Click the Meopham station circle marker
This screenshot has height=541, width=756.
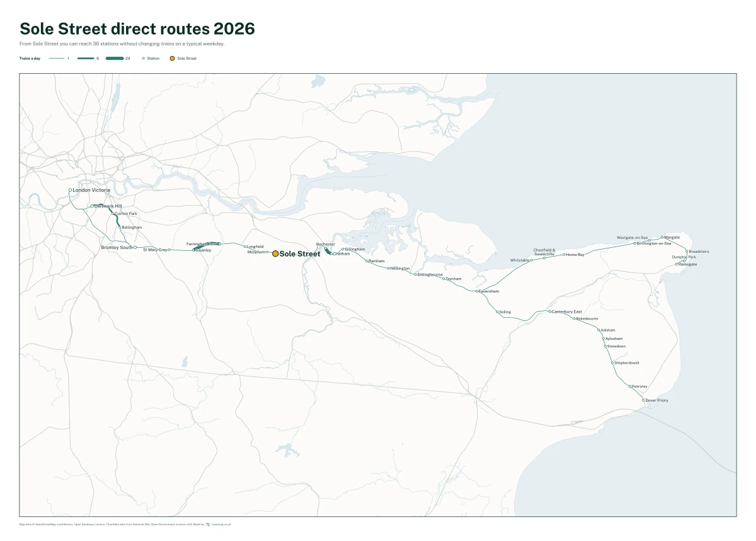267,252
